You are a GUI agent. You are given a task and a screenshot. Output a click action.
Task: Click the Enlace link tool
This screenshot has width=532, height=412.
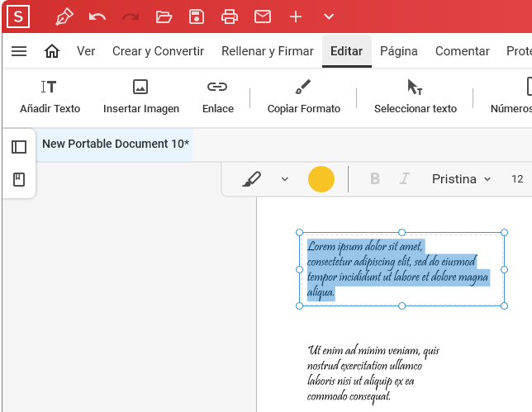tap(218, 97)
